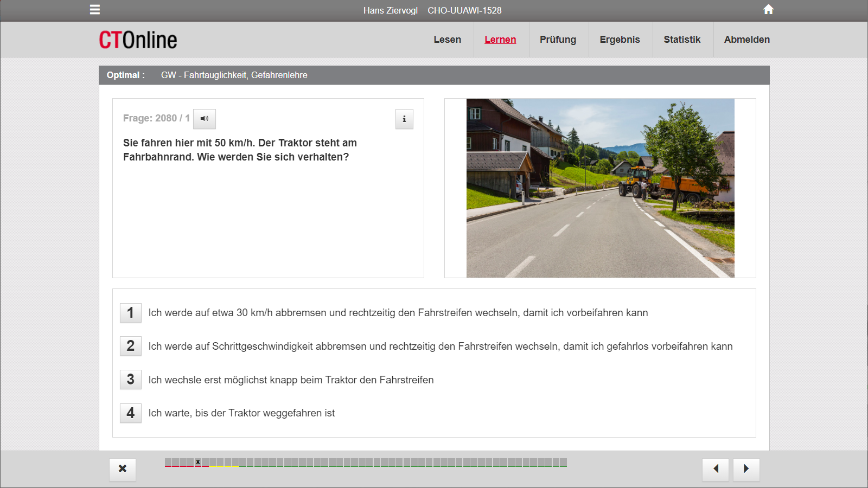Switch to the Prüfung tab

point(558,40)
